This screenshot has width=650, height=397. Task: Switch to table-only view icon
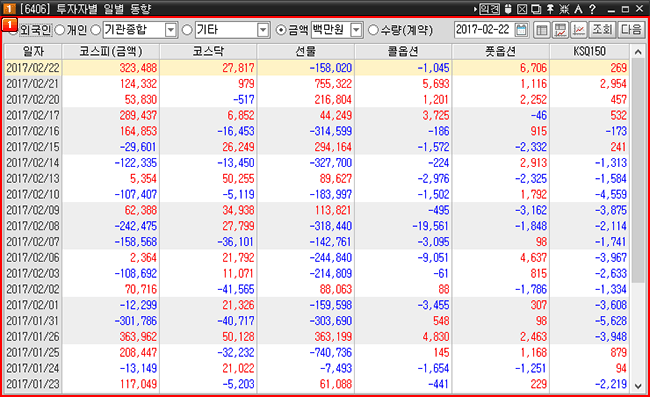(x=541, y=30)
